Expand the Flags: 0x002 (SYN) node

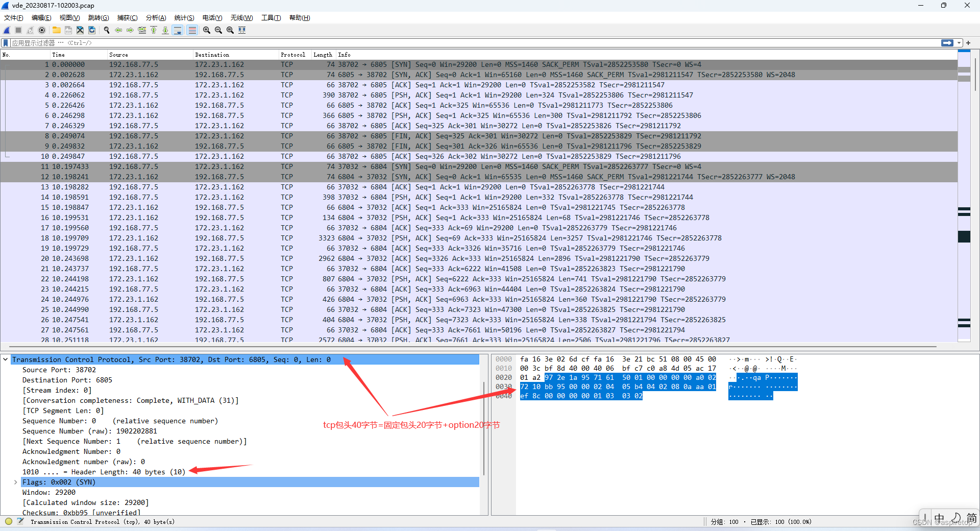point(16,482)
